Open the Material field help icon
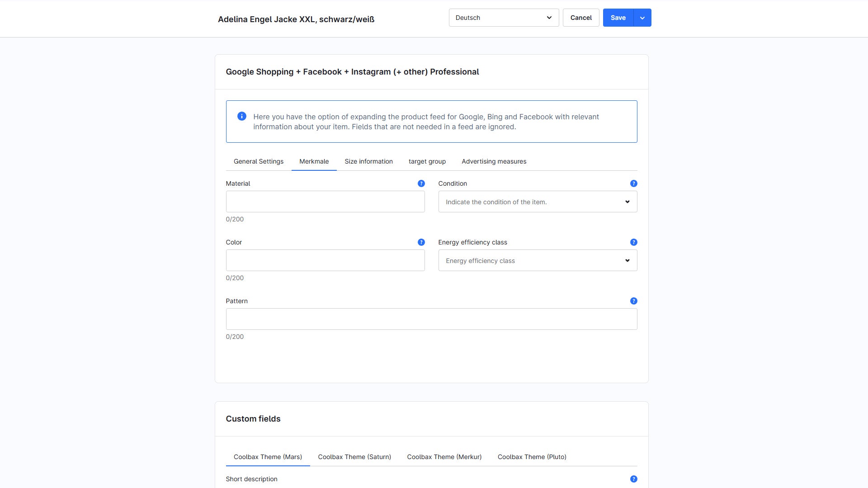The height and width of the screenshot is (488, 868). pyautogui.click(x=421, y=183)
